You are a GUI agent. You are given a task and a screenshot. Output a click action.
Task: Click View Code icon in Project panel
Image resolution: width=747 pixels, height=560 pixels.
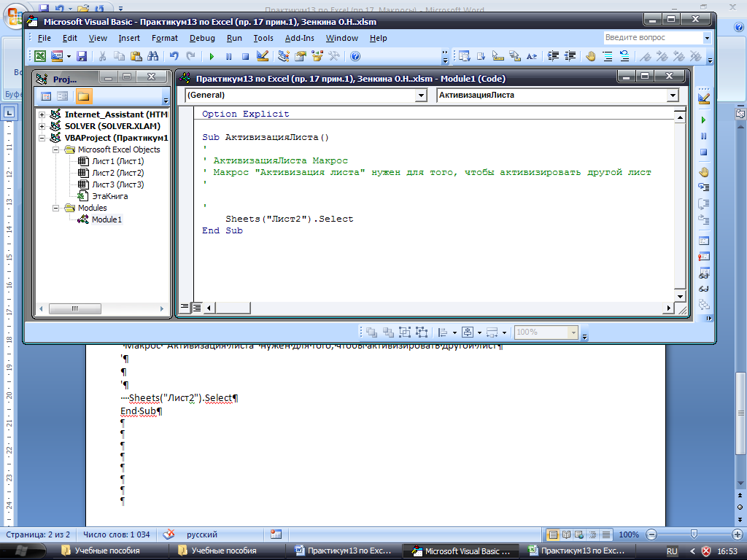46,96
